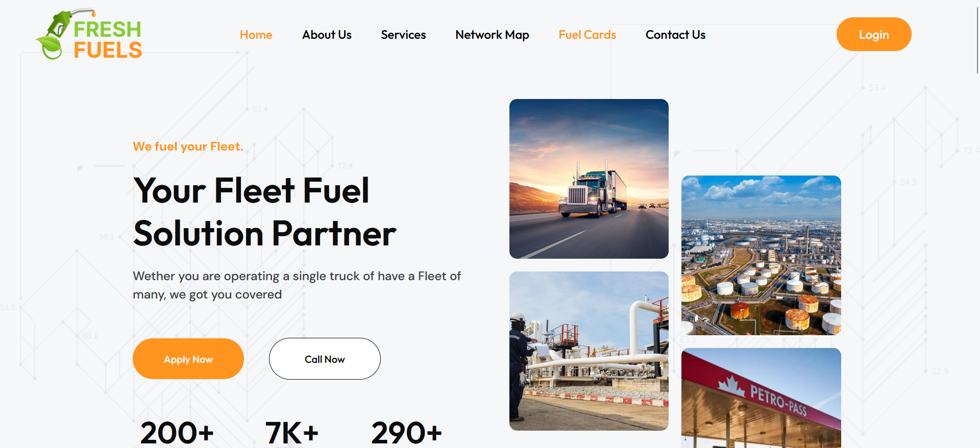Navigate to Network Map

[492, 35]
